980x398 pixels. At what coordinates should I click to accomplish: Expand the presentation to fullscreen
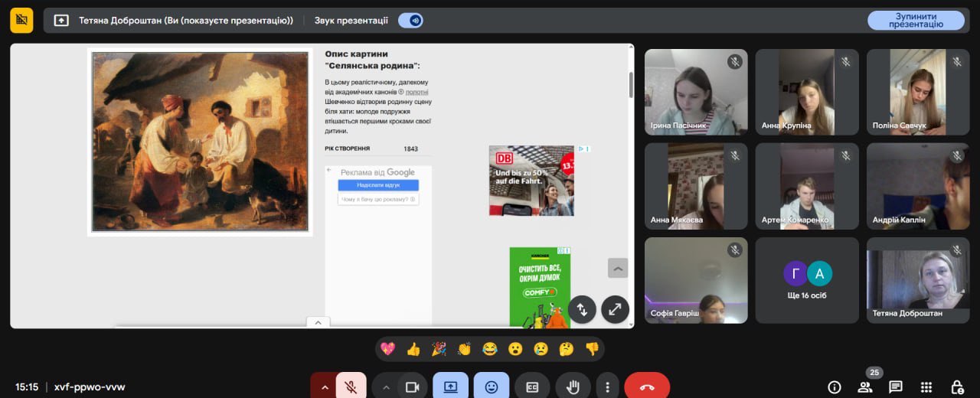pyautogui.click(x=615, y=309)
